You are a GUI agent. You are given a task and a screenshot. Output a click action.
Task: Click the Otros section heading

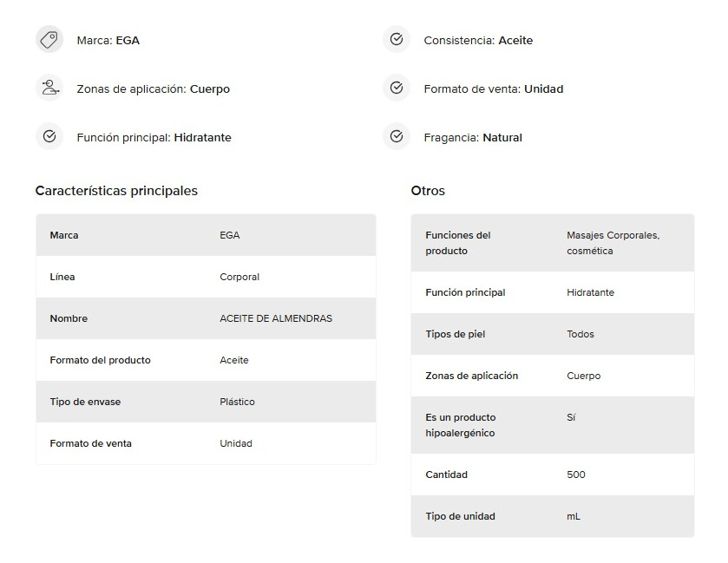coord(428,191)
